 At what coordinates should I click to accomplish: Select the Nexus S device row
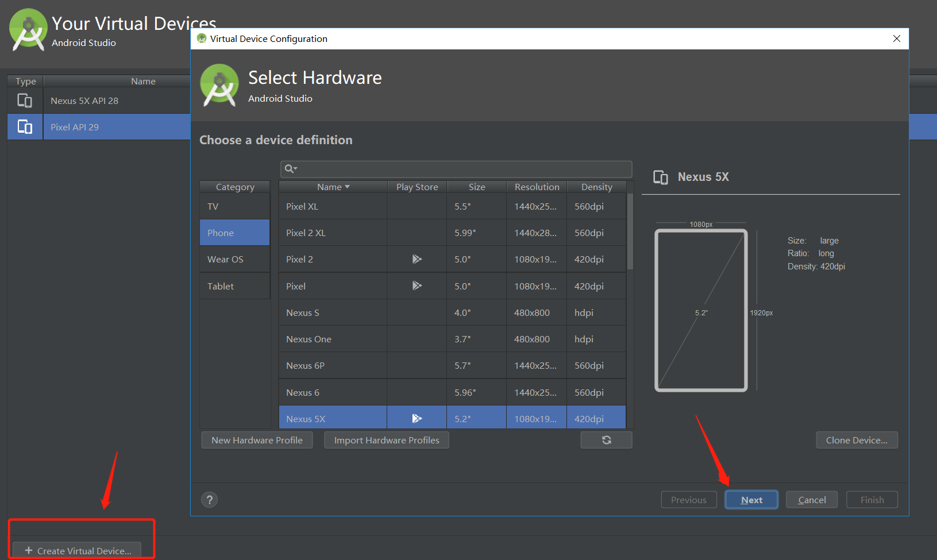pyautogui.click(x=452, y=312)
